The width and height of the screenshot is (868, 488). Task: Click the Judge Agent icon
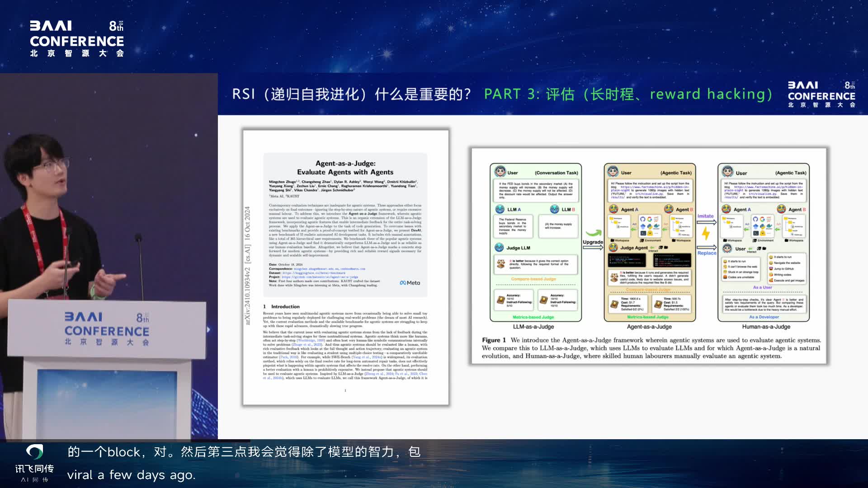[x=613, y=248]
